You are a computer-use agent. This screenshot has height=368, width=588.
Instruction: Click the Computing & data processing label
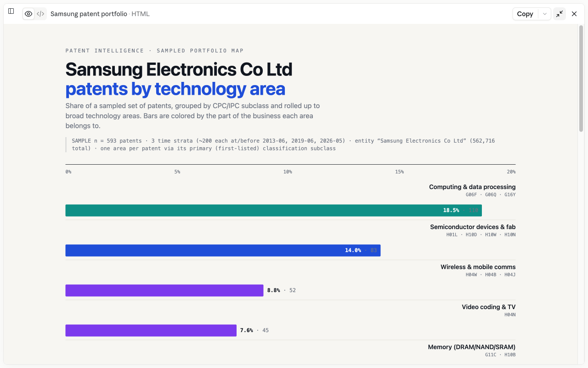pos(472,187)
